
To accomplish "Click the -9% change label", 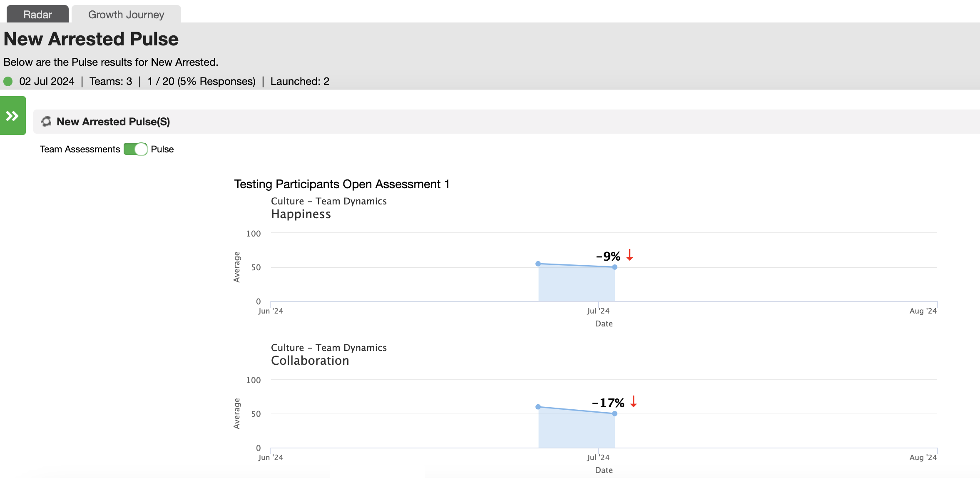I will click(608, 256).
